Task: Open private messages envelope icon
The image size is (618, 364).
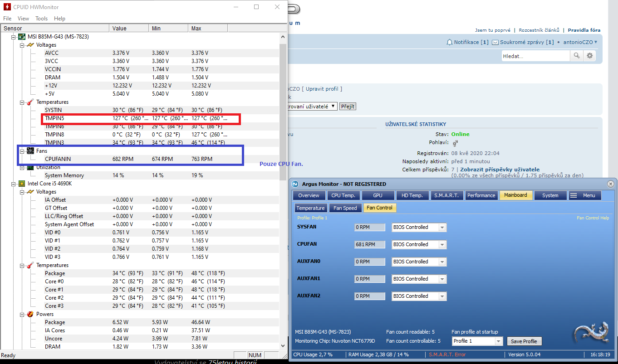Action: [495, 42]
